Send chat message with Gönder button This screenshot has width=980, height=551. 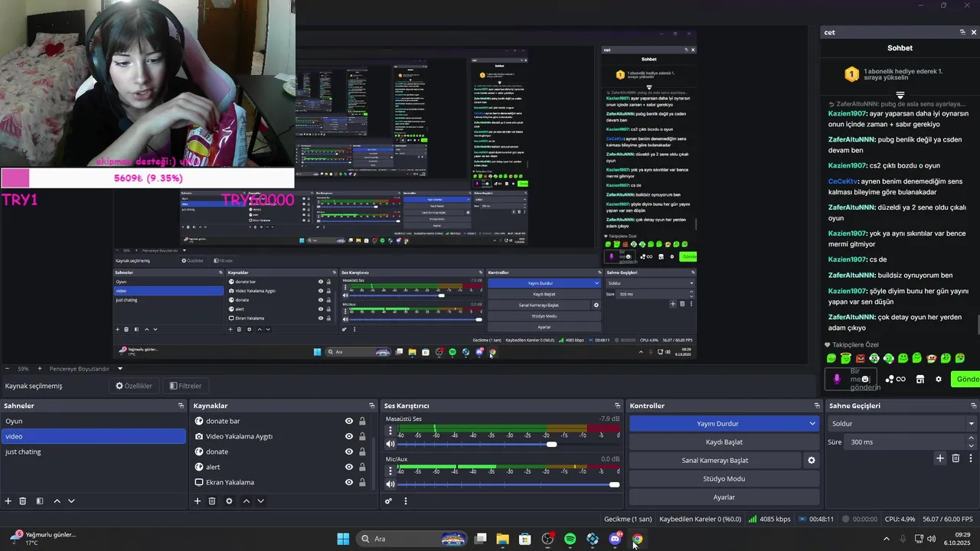pos(966,379)
